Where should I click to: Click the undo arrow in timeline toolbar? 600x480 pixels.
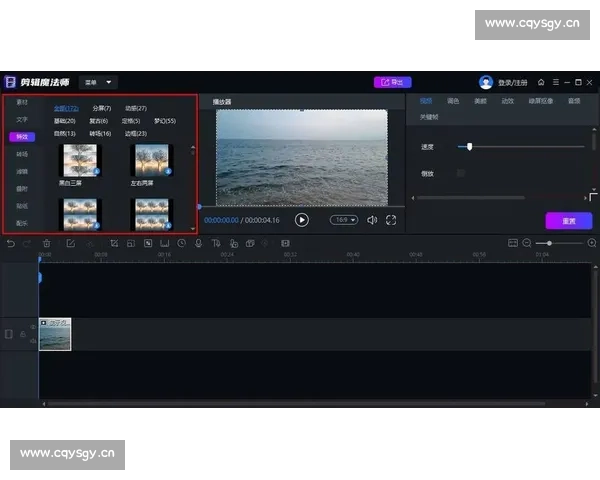(x=10, y=243)
